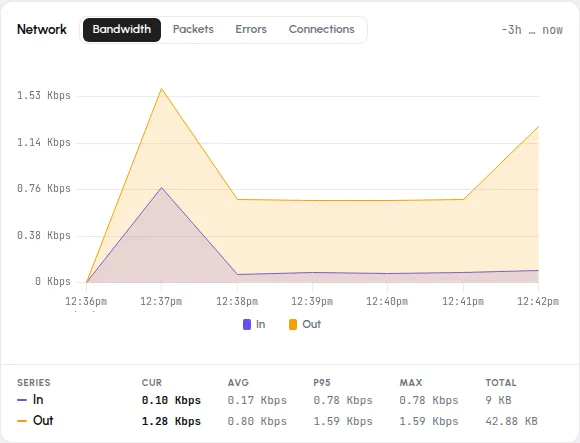This screenshot has width=580, height=443.
Task: Toggle the In series legend entry
Action: click(x=254, y=324)
